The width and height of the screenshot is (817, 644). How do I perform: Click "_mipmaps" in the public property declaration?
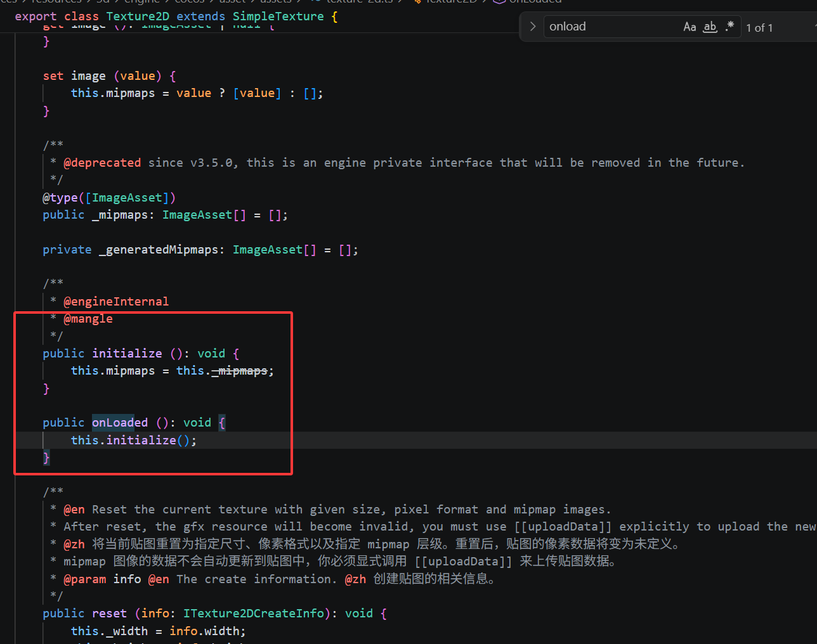[120, 215]
